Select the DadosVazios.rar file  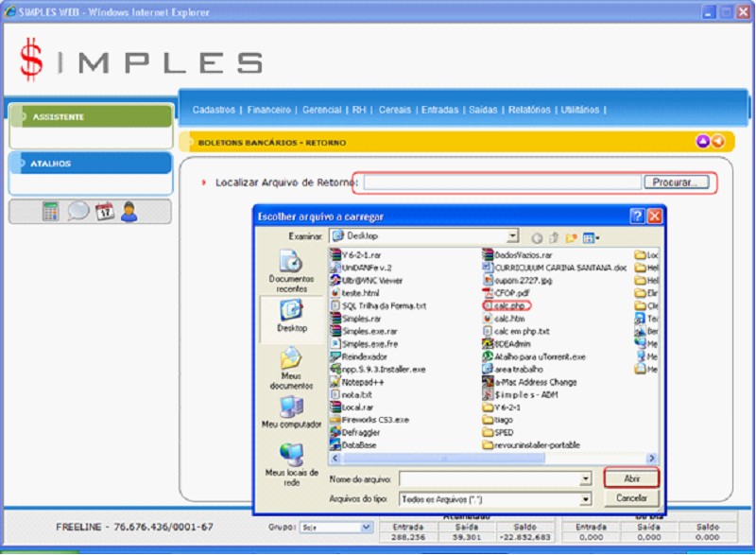[x=518, y=255]
